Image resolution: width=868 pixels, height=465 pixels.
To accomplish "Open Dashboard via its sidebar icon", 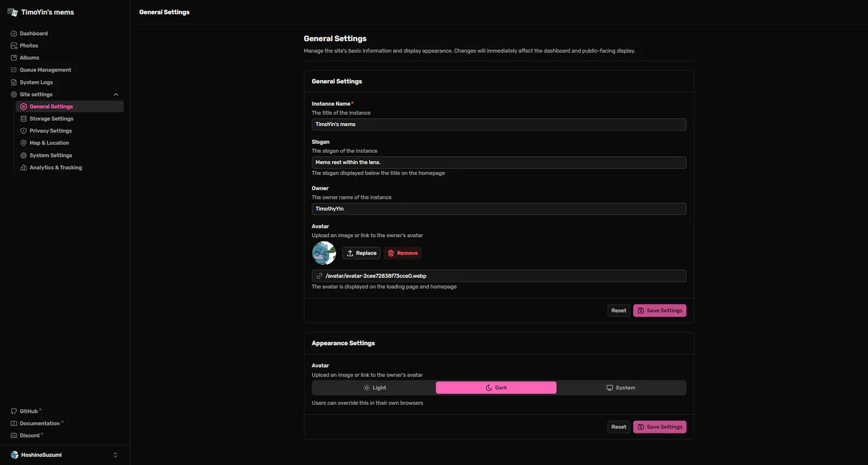I will point(14,34).
